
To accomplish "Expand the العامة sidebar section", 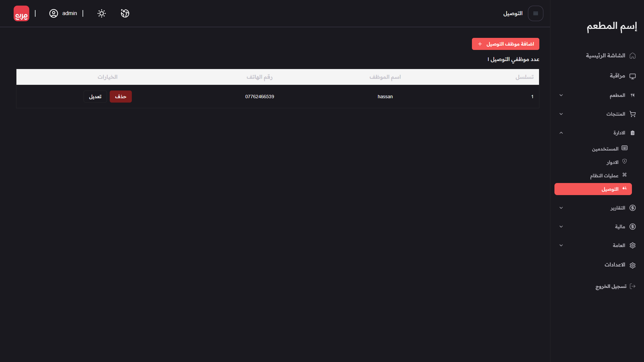I will (x=561, y=246).
